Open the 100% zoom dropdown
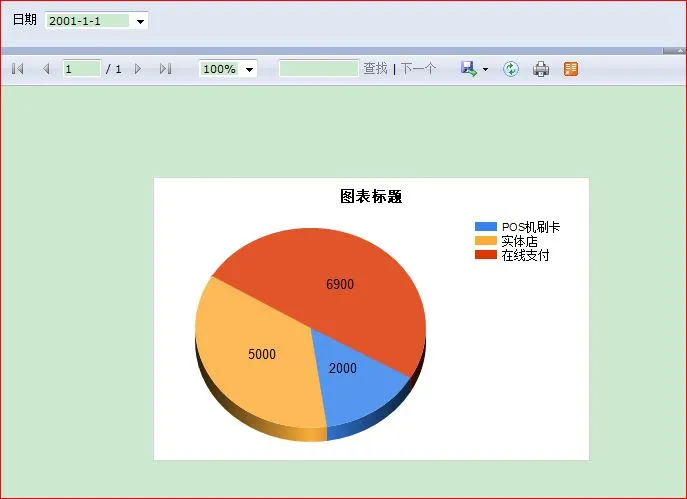 pos(249,69)
